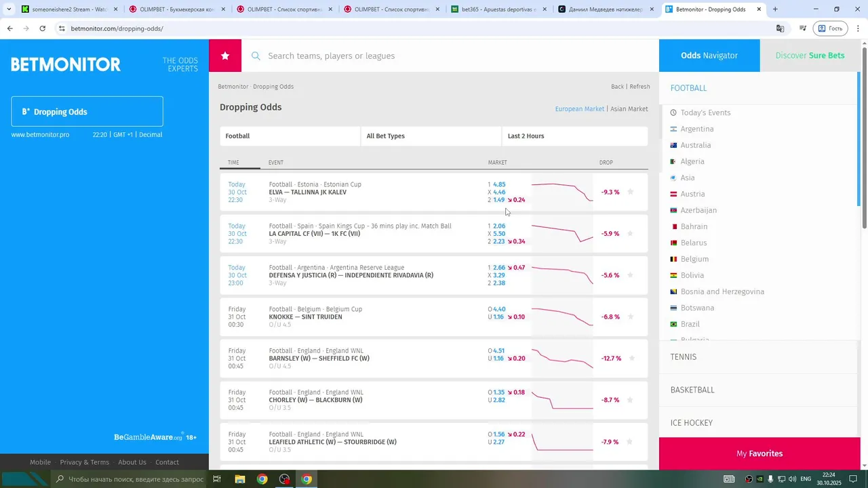This screenshot has width=868, height=488.
Task: Expand the TENNIS section
Action: 758,357
